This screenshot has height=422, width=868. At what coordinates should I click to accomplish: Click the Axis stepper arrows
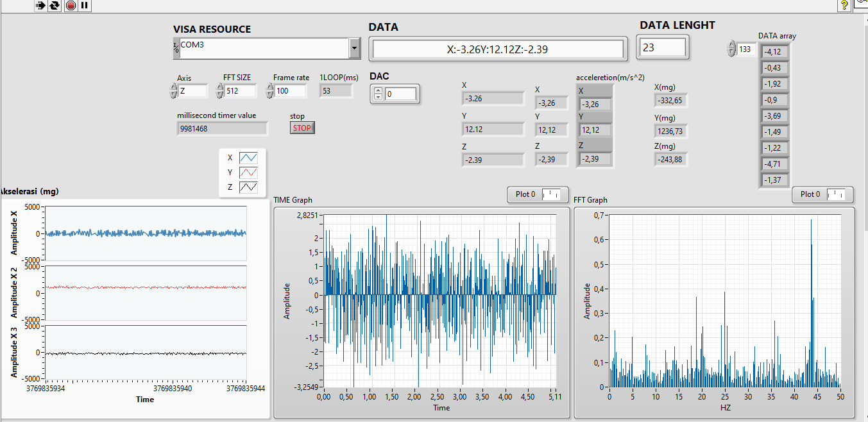click(x=173, y=91)
